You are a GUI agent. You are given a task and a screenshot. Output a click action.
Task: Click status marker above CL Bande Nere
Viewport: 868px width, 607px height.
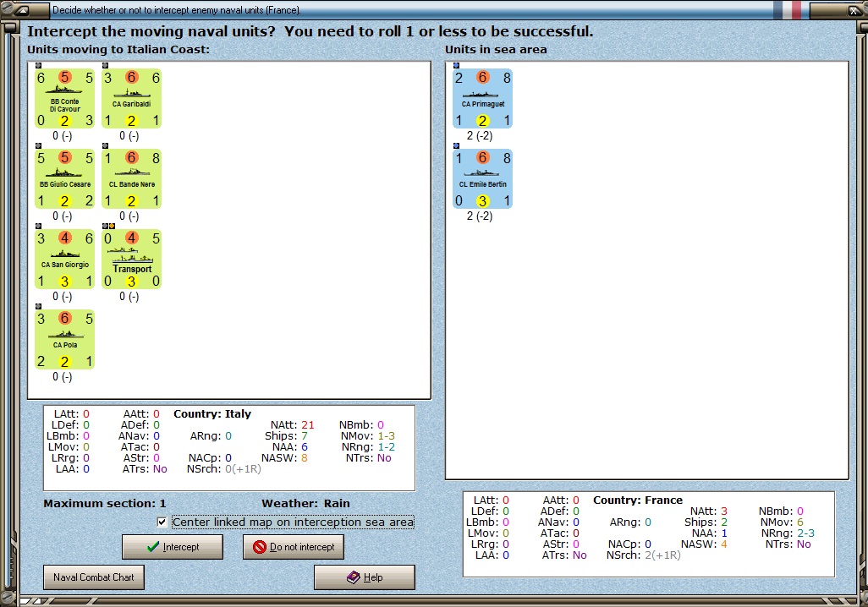pos(105,145)
